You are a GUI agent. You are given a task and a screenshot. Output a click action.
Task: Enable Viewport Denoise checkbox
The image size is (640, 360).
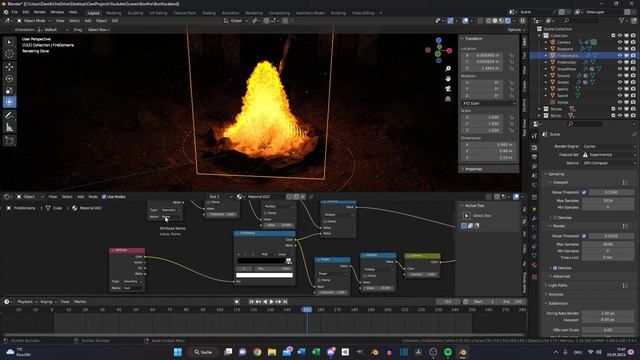[555, 218]
